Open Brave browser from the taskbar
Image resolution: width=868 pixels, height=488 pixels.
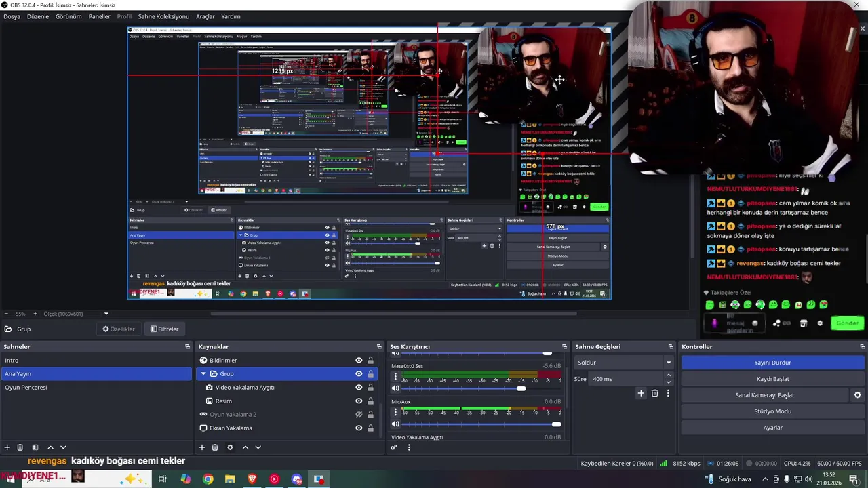(252, 479)
